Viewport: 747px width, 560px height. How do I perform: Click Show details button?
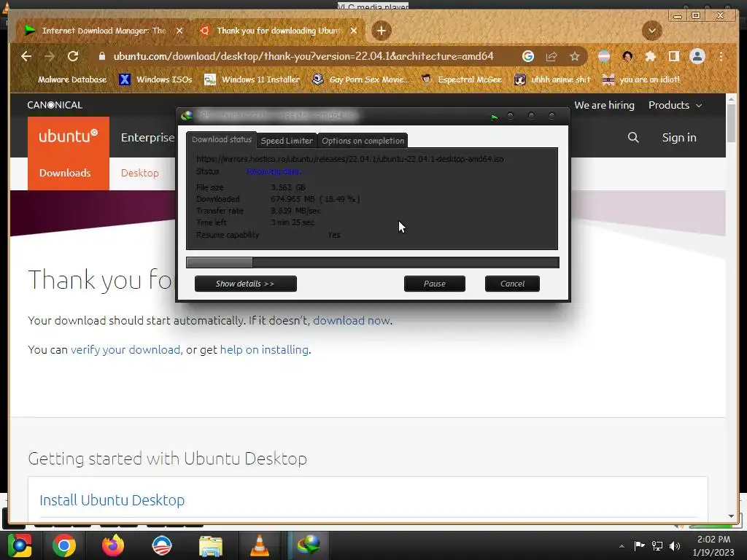tap(245, 284)
